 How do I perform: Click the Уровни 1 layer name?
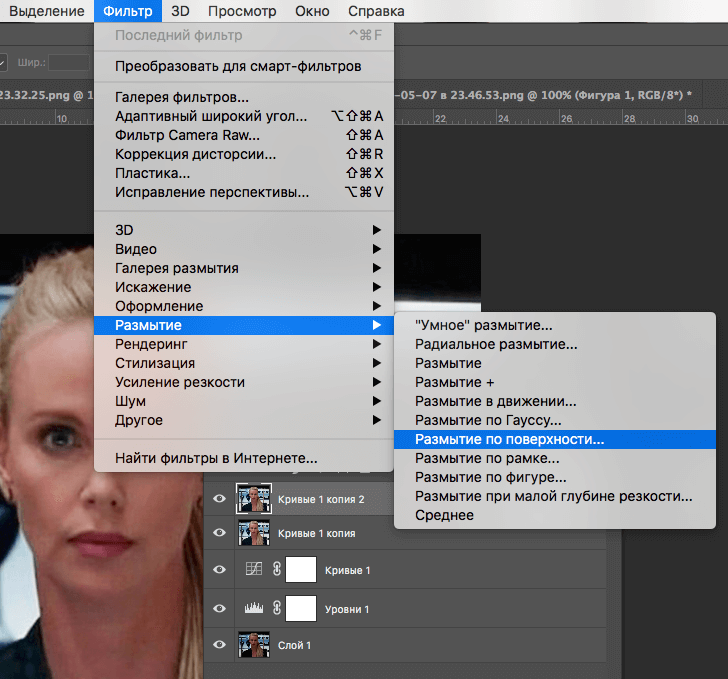pos(347,609)
